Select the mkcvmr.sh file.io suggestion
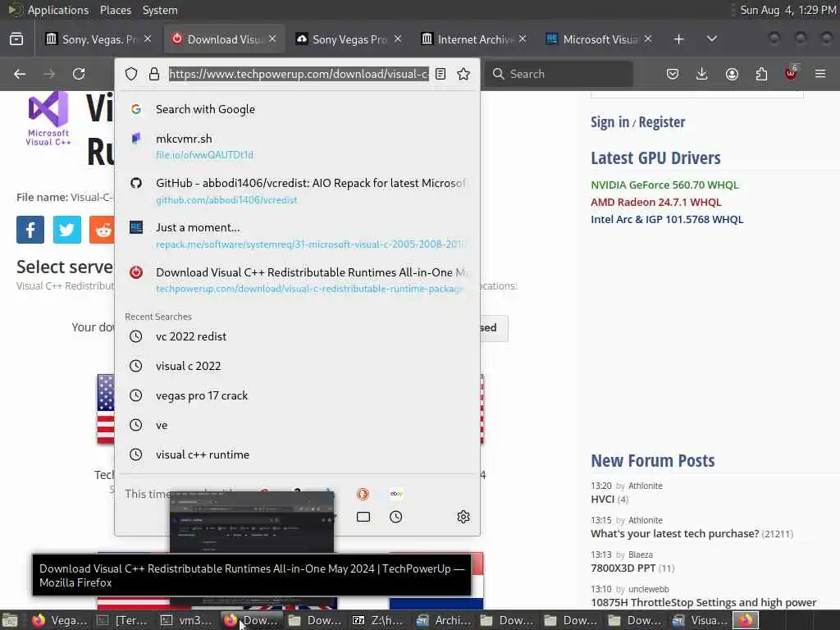 pos(297,146)
